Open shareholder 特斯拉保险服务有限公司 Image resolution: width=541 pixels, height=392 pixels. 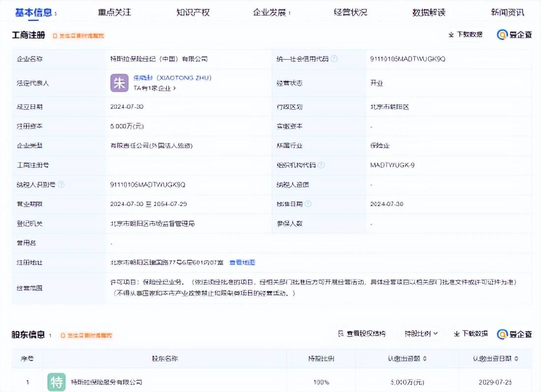pyautogui.click(x=107, y=382)
